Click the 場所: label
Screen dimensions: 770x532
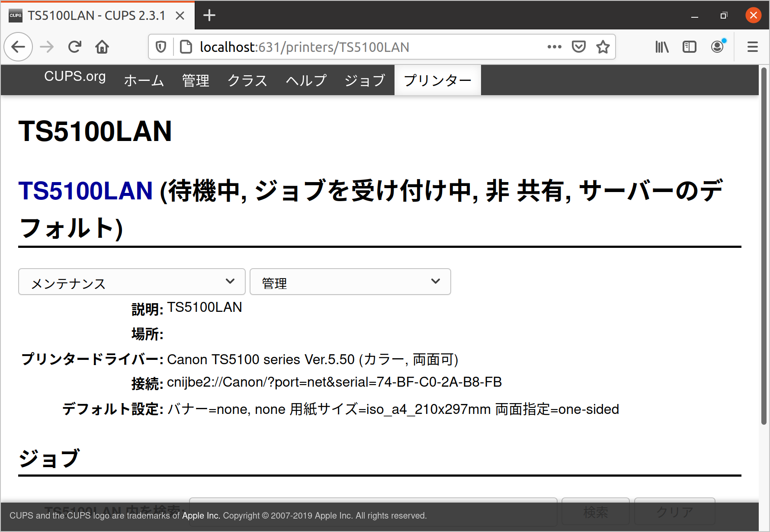click(x=147, y=334)
